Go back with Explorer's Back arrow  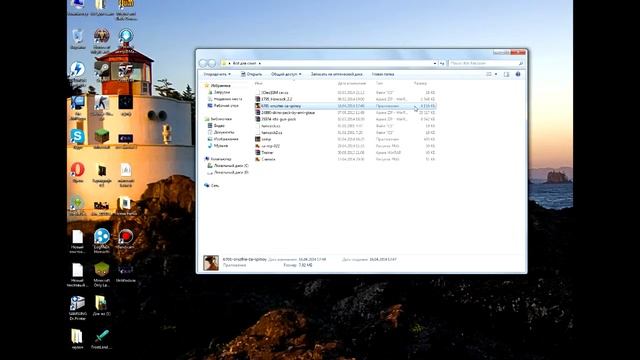pyautogui.click(x=203, y=63)
